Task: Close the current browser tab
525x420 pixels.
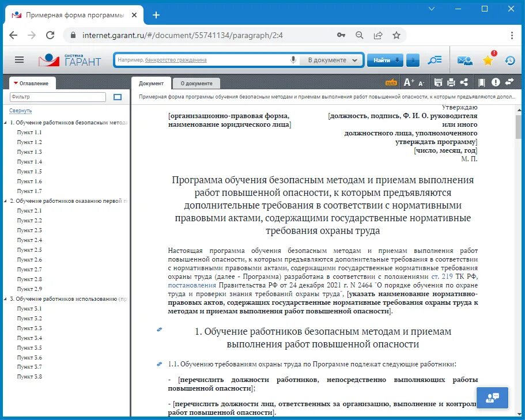Action: (x=134, y=15)
